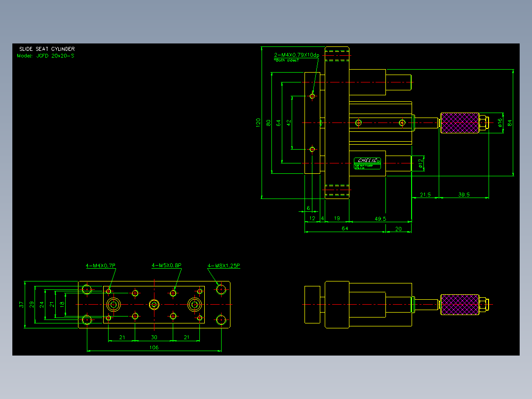Select the ø12 diameter dimension
Image resolution: width=532 pixels, height=399 pixels.
coord(420,163)
